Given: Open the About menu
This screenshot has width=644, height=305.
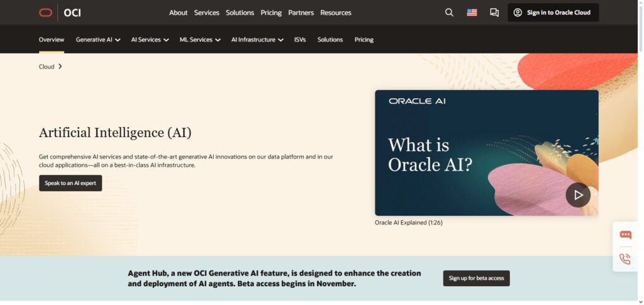Looking at the screenshot, I should pyautogui.click(x=178, y=13).
